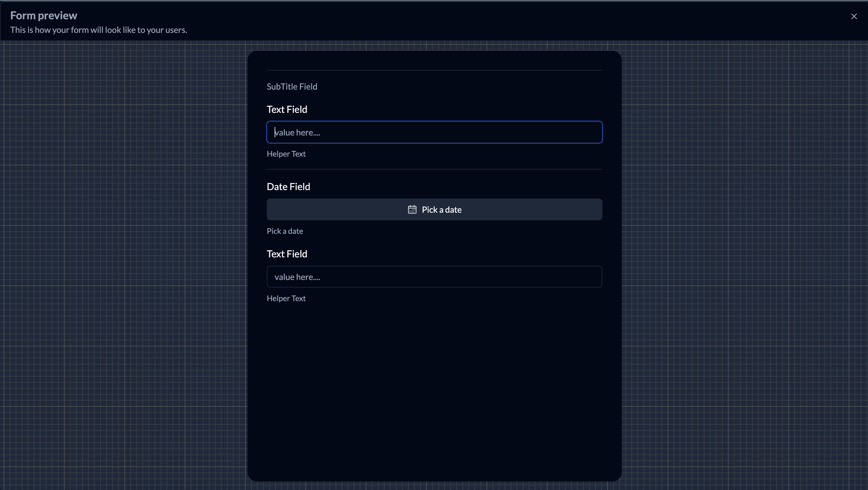Click the second Text Field input box
This screenshot has height=490, width=868.
tap(434, 277)
